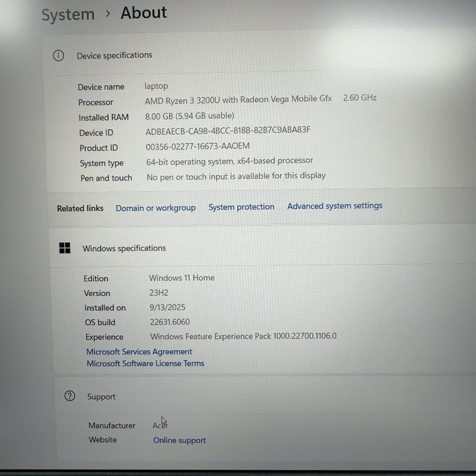Collapse the Windows specifications section header
This screenshot has height=476, width=476.
(x=124, y=248)
